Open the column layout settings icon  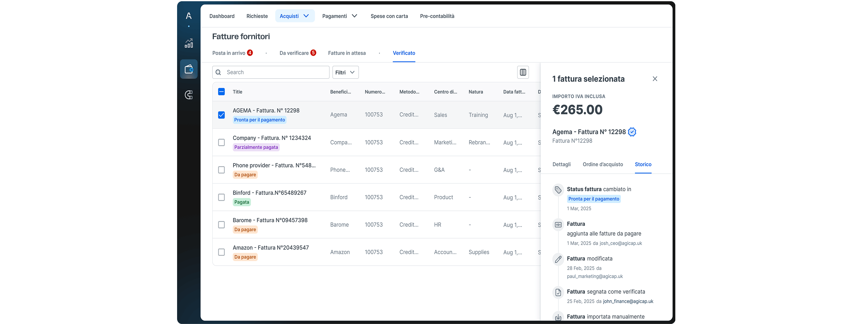point(523,72)
